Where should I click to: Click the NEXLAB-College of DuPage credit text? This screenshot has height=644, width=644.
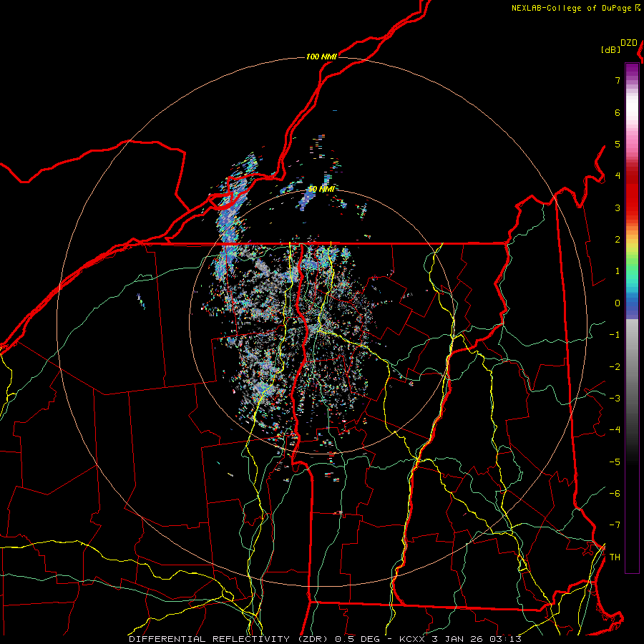pyautogui.click(x=575, y=8)
